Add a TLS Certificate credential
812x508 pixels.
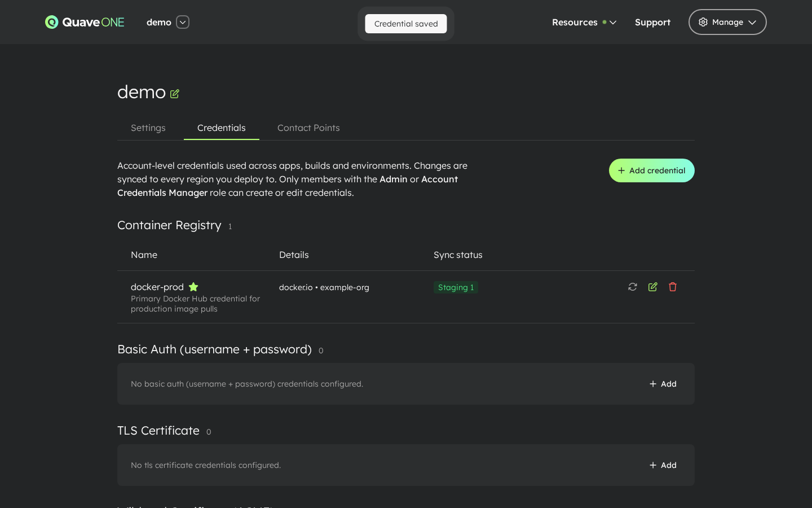click(663, 465)
